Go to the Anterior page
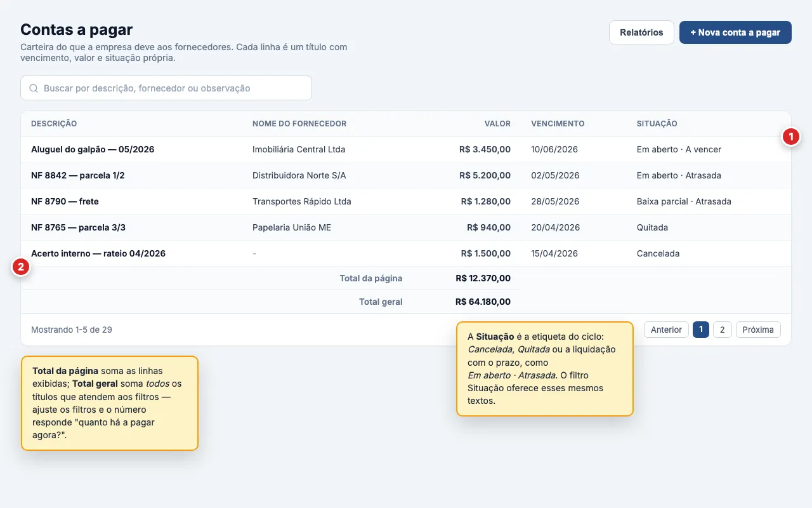The height and width of the screenshot is (508, 812). [x=666, y=330]
